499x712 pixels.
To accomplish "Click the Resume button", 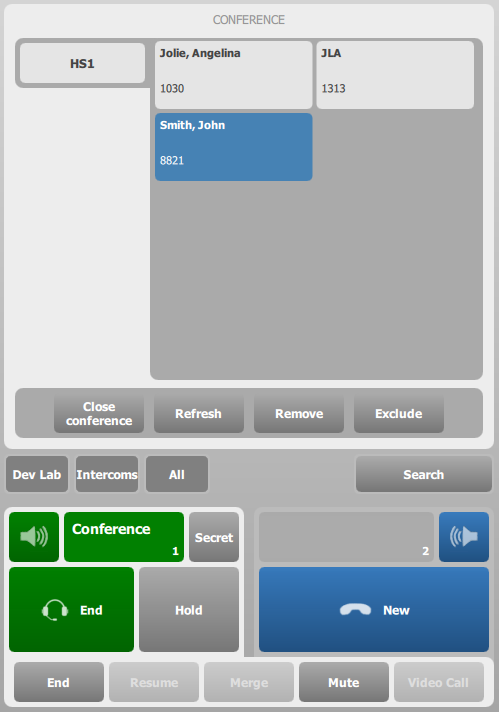I will [154, 682].
